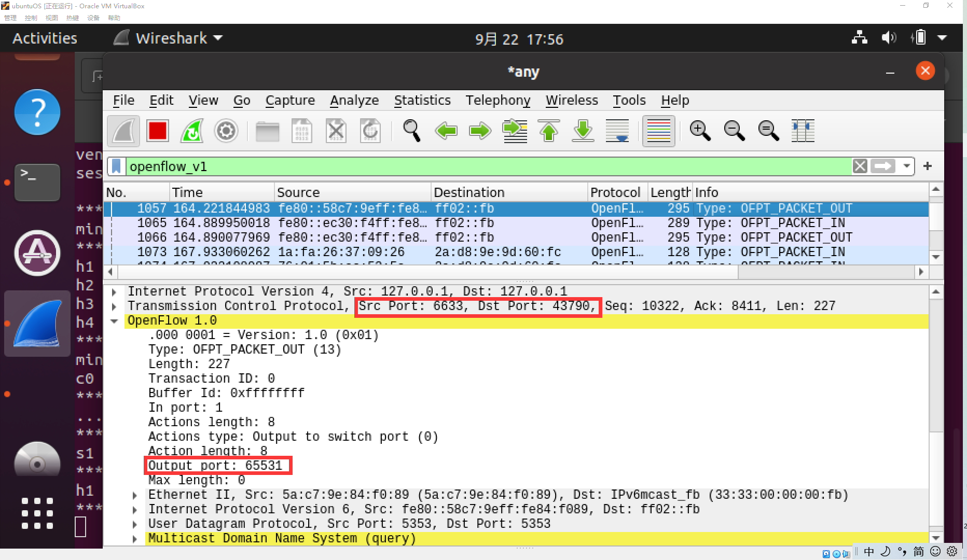This screenshot has width=967, height=560.
Task: Sort packets by Protocol column
Action: point(618,192)
